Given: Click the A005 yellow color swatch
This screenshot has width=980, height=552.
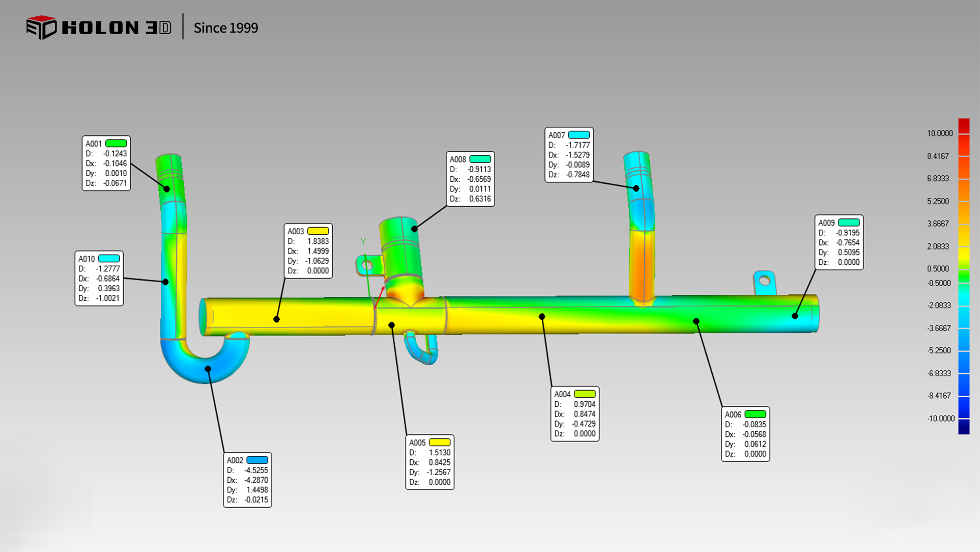Looking at the screenshot, I should click(x=440, y=443).
